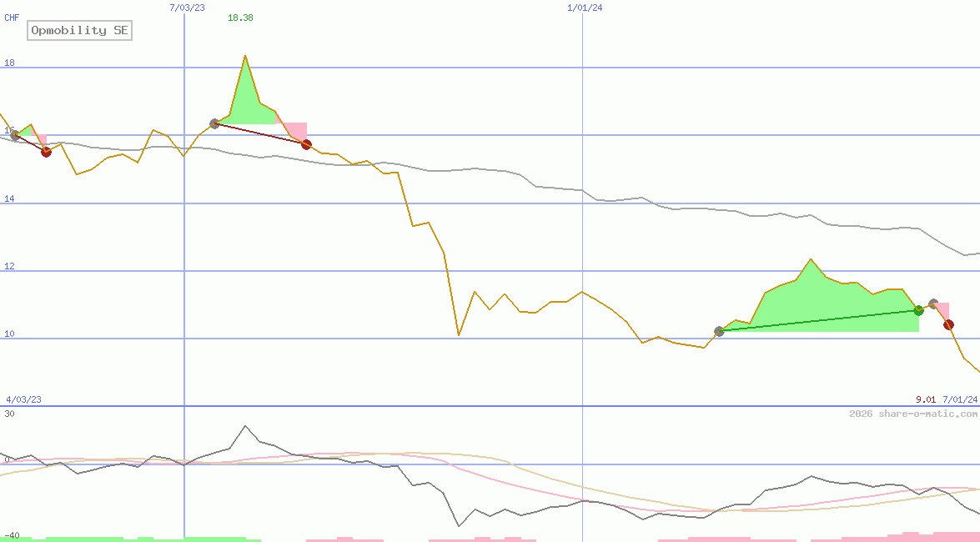Image resolution: width=980 pixels, height=542 pixels.
Task: Click the 4/03/23 start date label
Action: [x=23, y=399]
